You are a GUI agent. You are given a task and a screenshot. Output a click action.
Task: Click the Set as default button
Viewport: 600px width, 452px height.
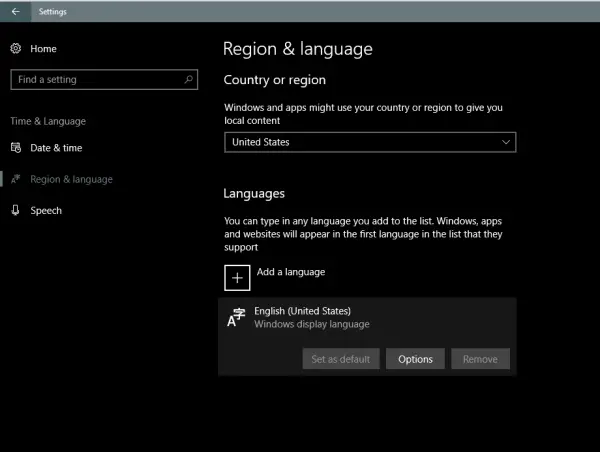click(340, 359)
